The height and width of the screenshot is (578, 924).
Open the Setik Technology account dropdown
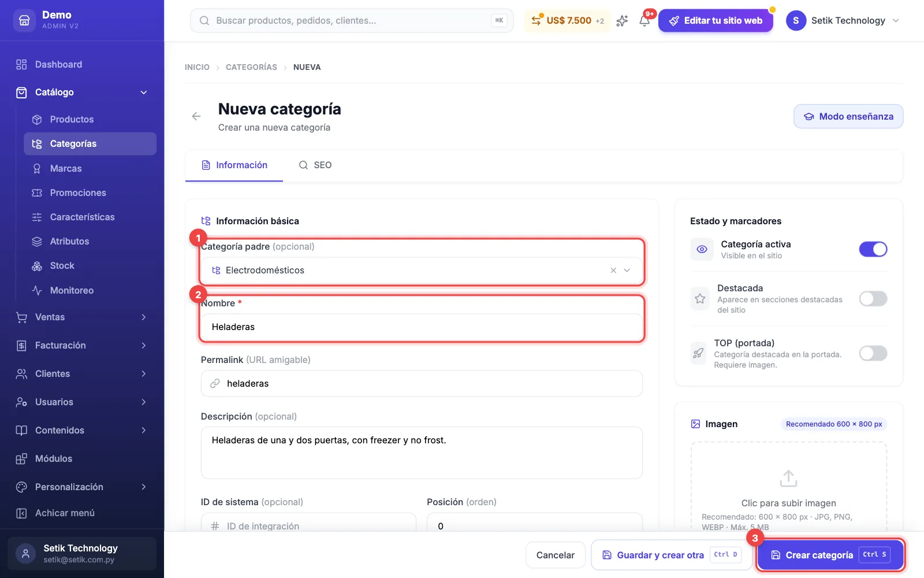(843, 21)
